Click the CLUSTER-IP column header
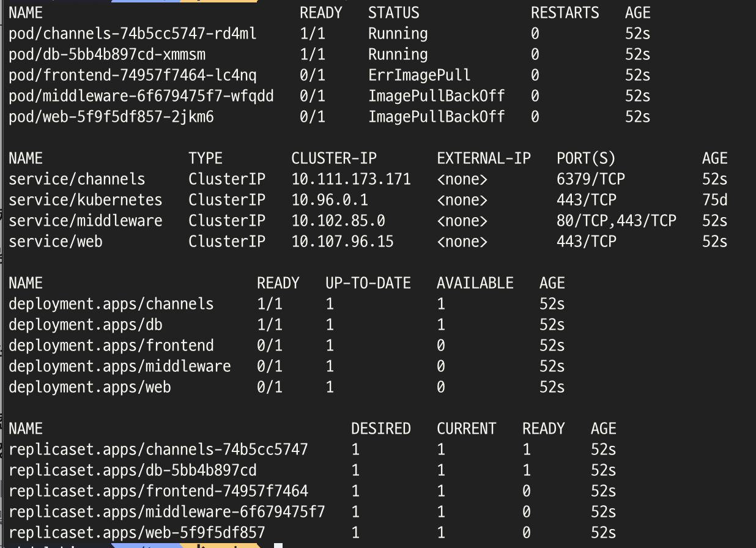Screen dimensions: 756x548 point(334,158)
